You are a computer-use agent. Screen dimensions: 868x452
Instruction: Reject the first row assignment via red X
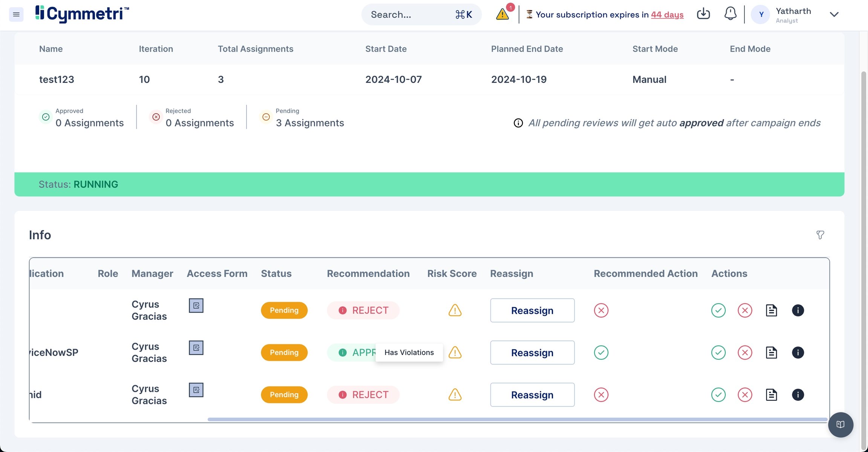tap(744, 310)
